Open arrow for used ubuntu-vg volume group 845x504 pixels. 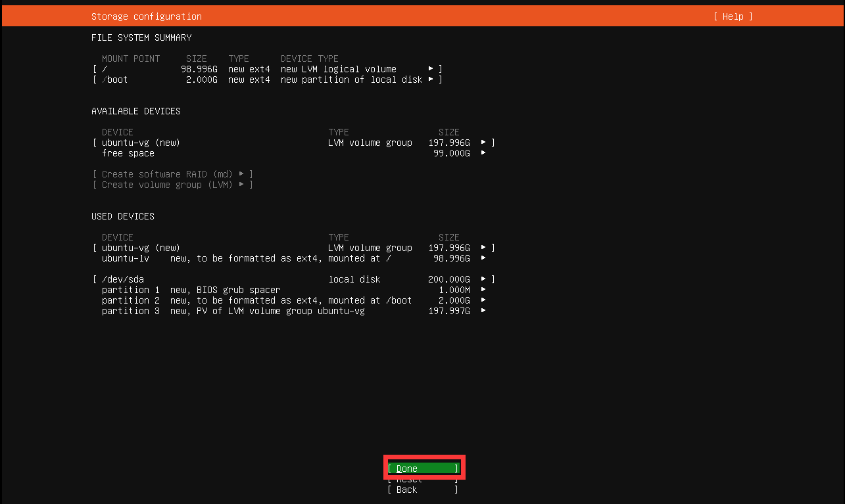tap(483, 248)
